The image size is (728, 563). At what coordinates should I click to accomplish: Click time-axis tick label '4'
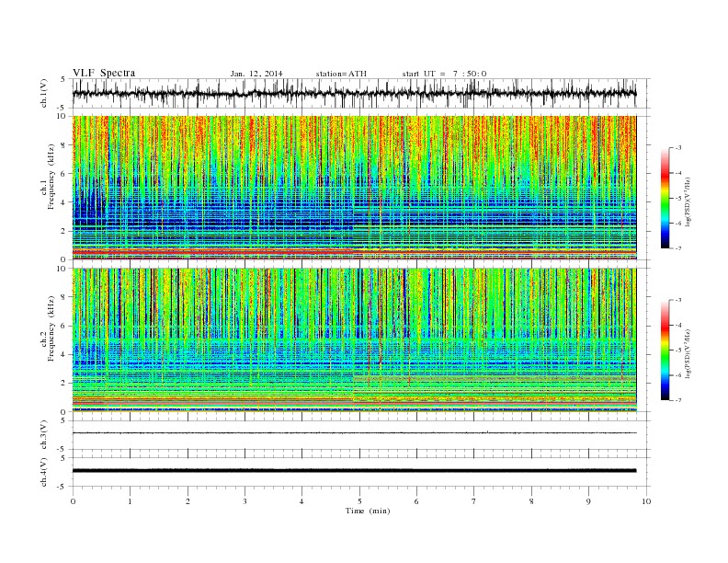[301, 501]
